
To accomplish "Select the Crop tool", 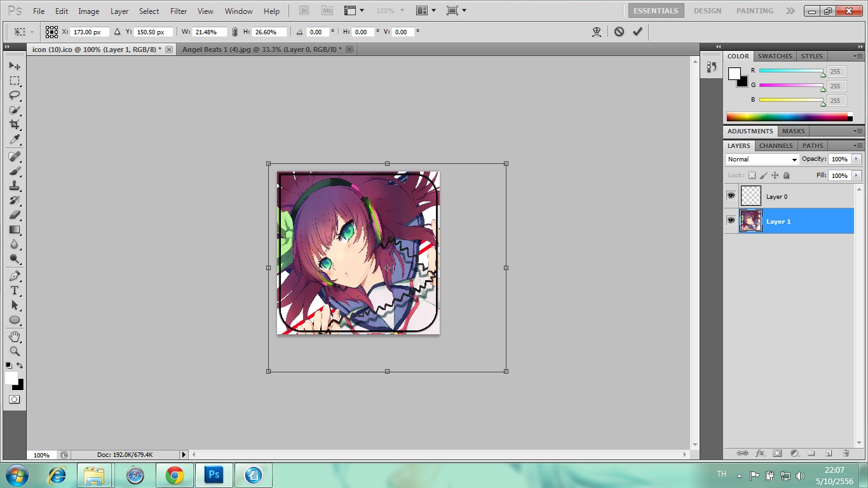I will pyautogui.click(x=15, y=125).
